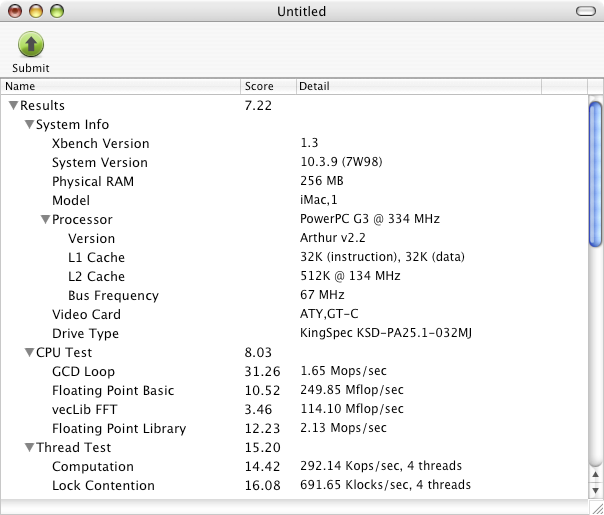Click the detail '249.85 Mflop/sec'

[x=352, y=390]
